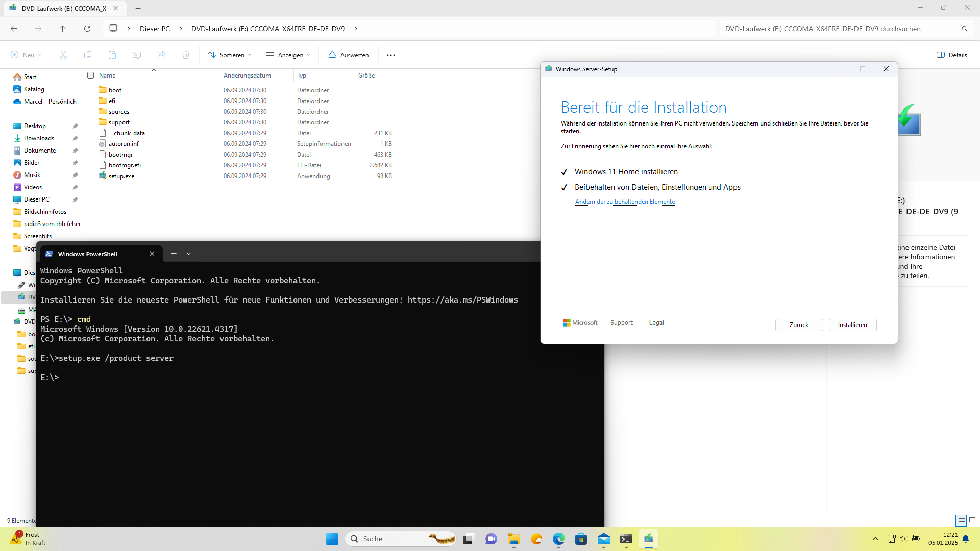Screen dimensions: 980x551
Task: Toggle the Details pane button
Action: click(x=952, y=55)
